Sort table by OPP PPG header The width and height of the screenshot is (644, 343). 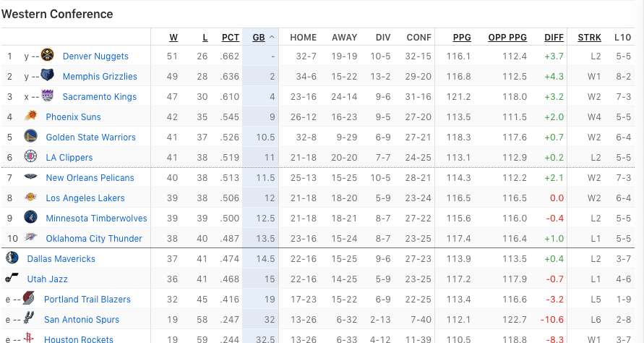pyautogui.click(x=507, y=38)
